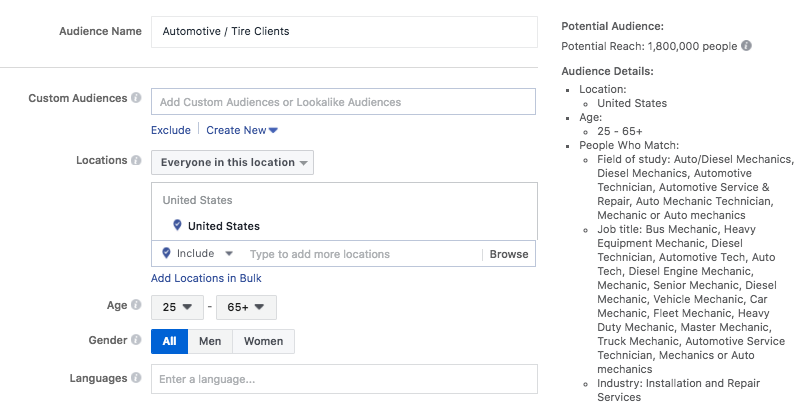802x418 pixels.
Task: Click the pin icon beside United States
Action: click(x=177, y=225)
